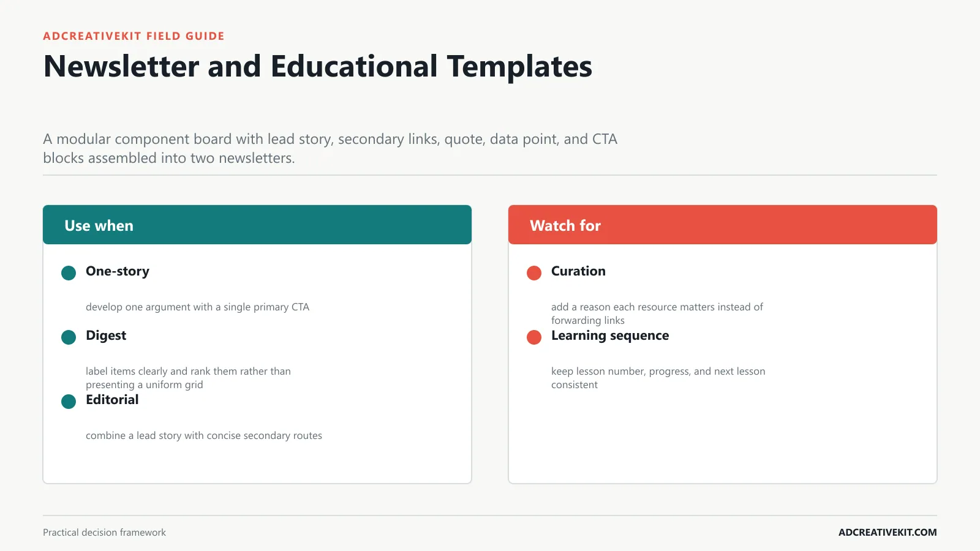980x551 pixels.
Task: Click the teal bullet beside Digest
Action: click(x=69, y=337)
